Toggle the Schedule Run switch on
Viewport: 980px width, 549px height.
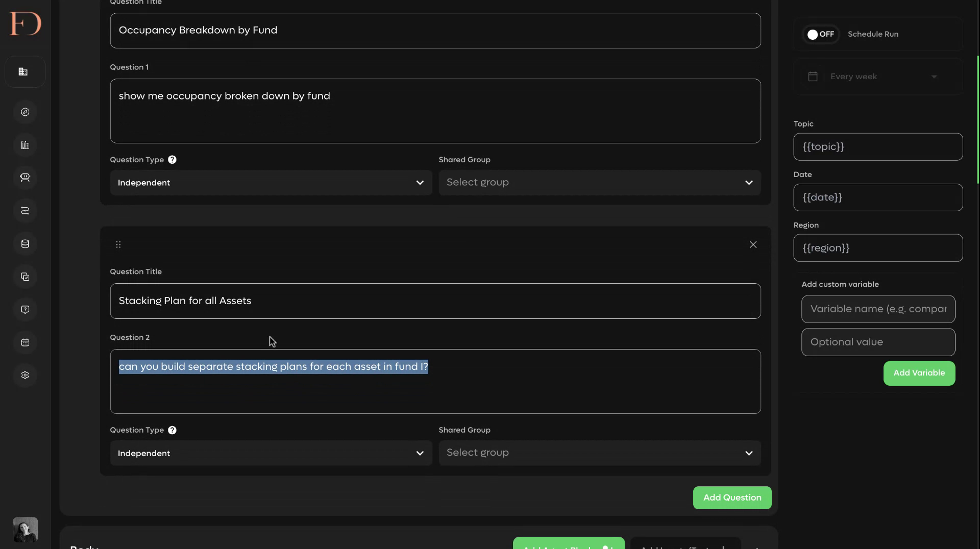[821, 34]
